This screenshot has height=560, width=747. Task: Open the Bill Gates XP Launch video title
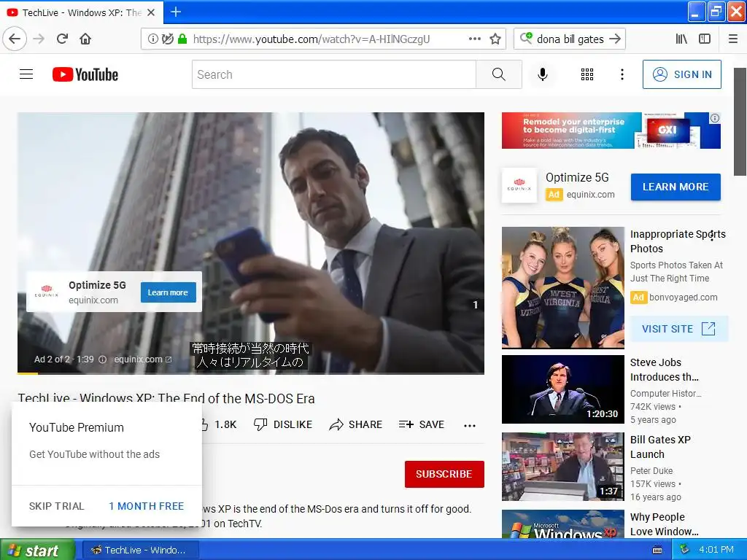(660, 447)
